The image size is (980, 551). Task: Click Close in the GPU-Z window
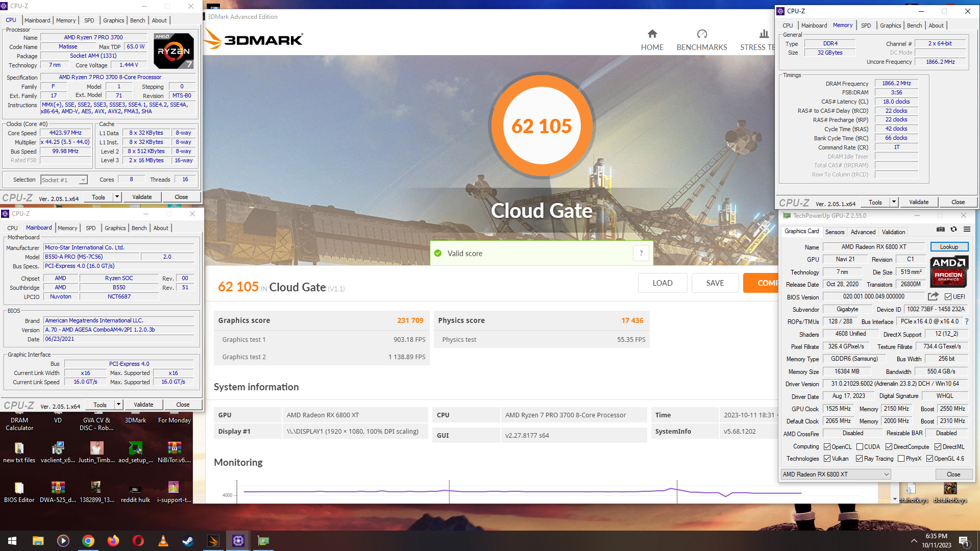(x=953, y=474)
